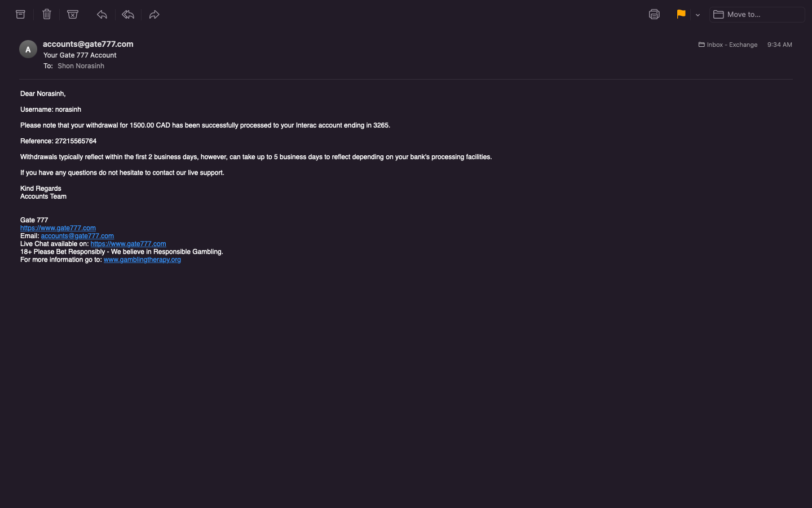Open the Move to… folder field
Image resolution: width=812 pixels, height=508 pixels.
[757, 15]
